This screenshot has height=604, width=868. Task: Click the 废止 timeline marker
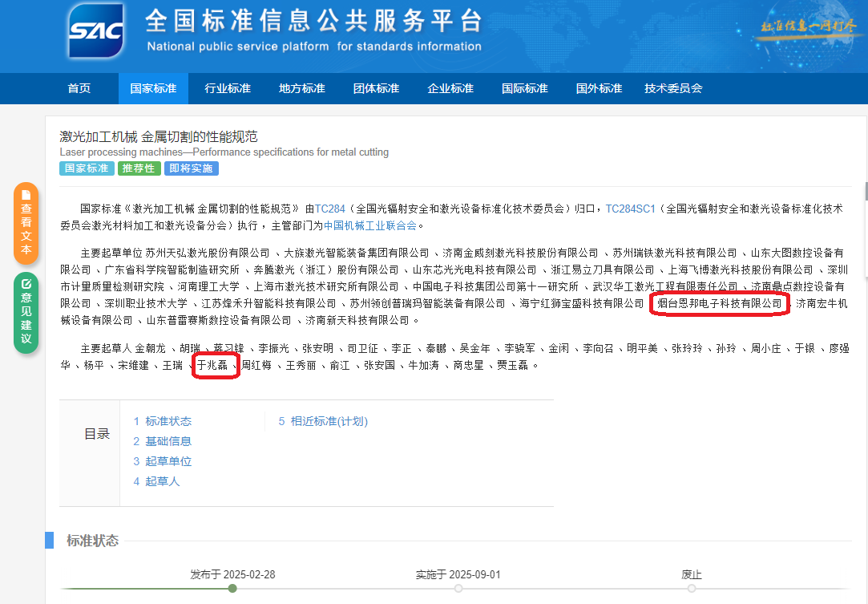[x=692, y=589]
